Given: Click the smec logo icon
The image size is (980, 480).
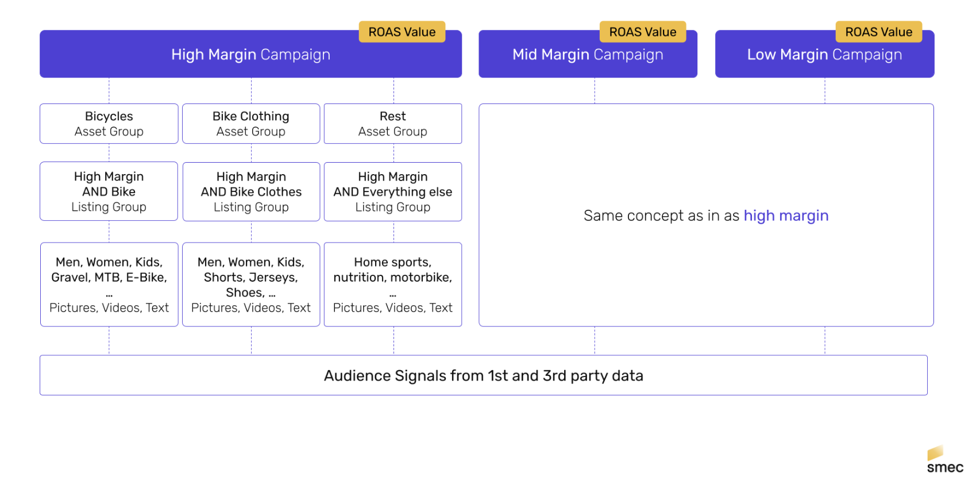Looking at the screenshot, I should point(935,452).
